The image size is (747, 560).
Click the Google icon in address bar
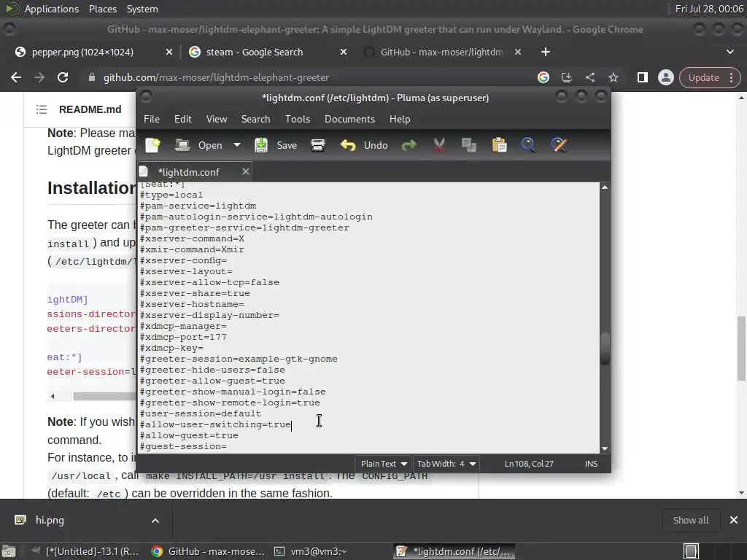pyautogui.click(x=543, y=77)
